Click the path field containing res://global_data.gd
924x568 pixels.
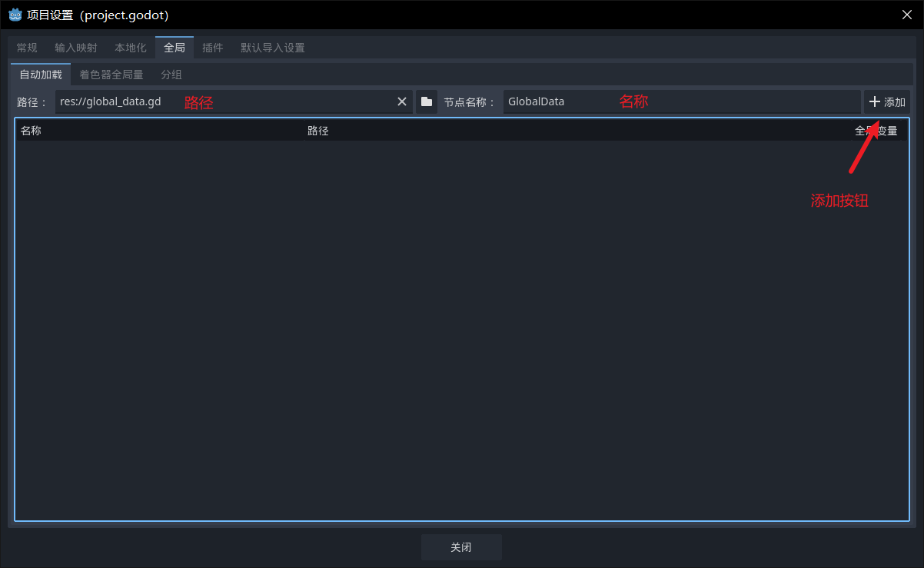tap(223, 101)
